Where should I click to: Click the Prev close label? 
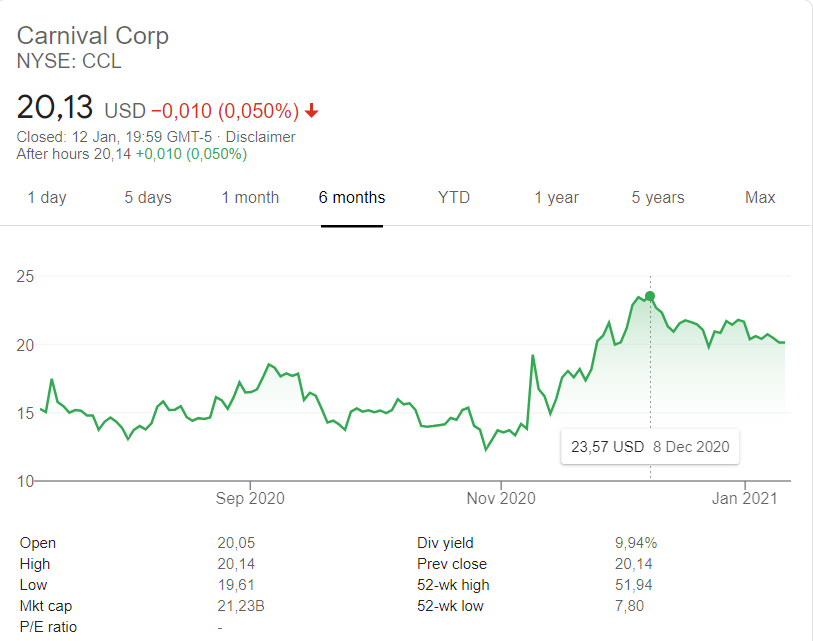pyautogui.click(x=452, y=564)
